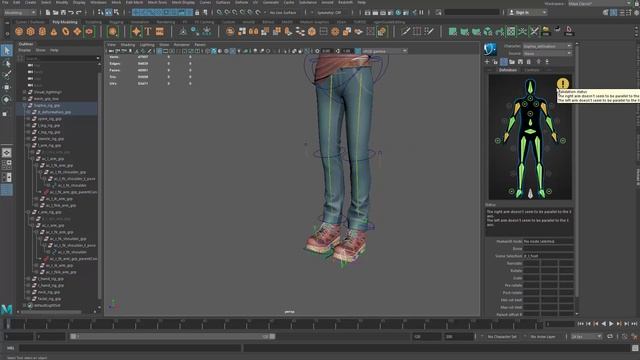Click the Outliner search field
640x360 pixels.
62,58
